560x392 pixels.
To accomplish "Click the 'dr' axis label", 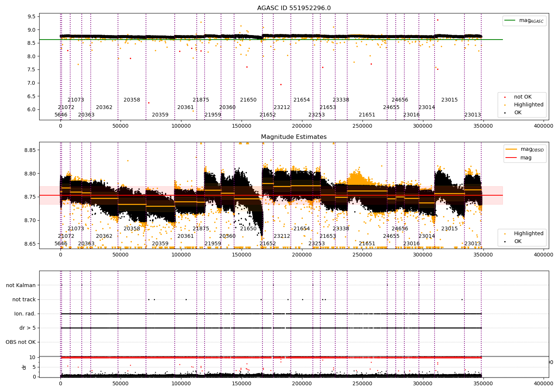I will click(x=24, y=367).
